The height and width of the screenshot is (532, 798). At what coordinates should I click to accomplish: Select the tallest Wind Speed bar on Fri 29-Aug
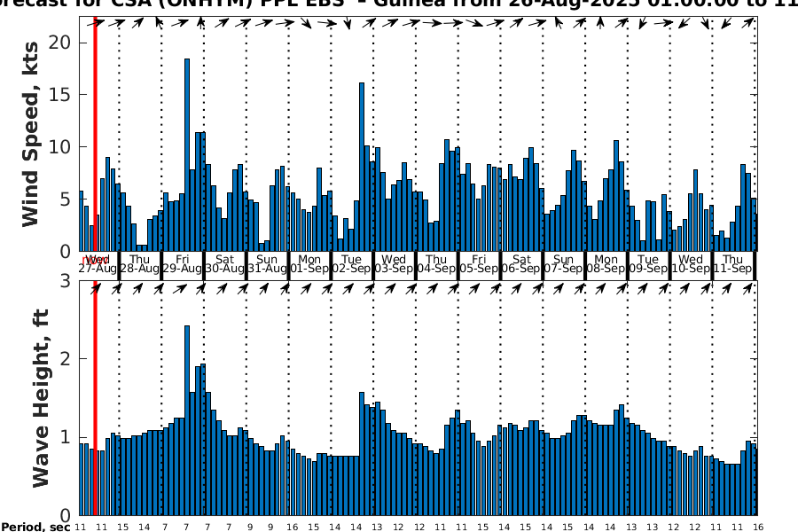click(x=187, y=155)
